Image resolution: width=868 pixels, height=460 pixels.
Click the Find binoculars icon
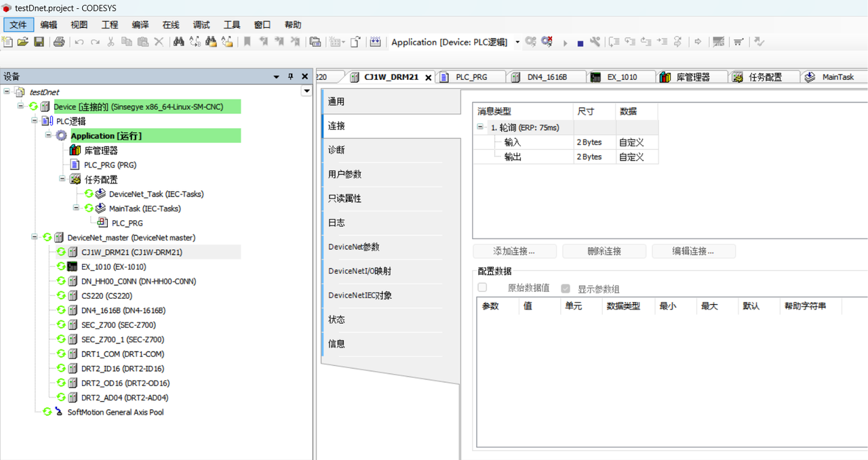click(178, 42)
